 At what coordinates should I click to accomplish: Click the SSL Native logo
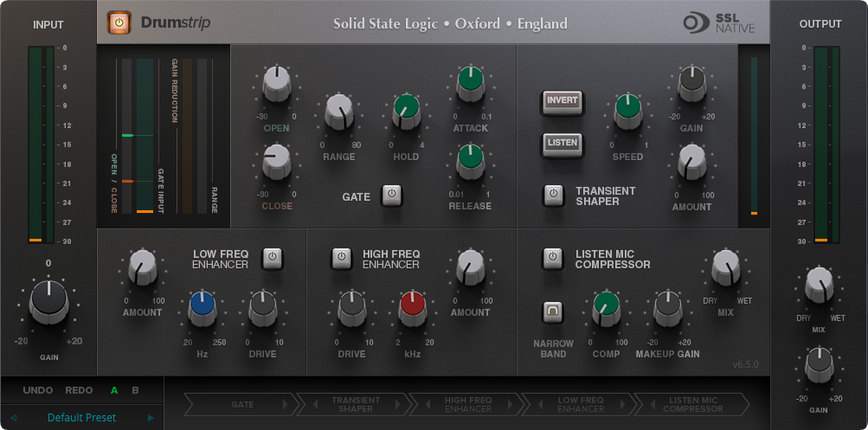click(718, 22)
